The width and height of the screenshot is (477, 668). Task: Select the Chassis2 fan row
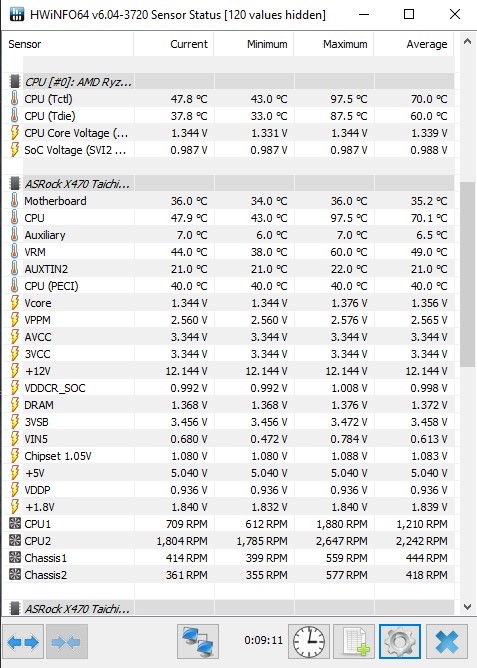[228, 575]
